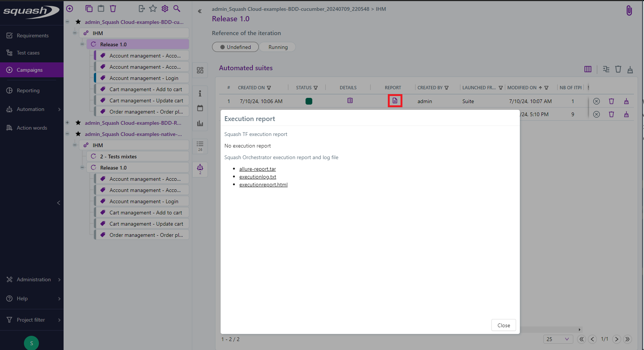
Task: Open the test plan list panel showing 26
Action: (200, 146)
